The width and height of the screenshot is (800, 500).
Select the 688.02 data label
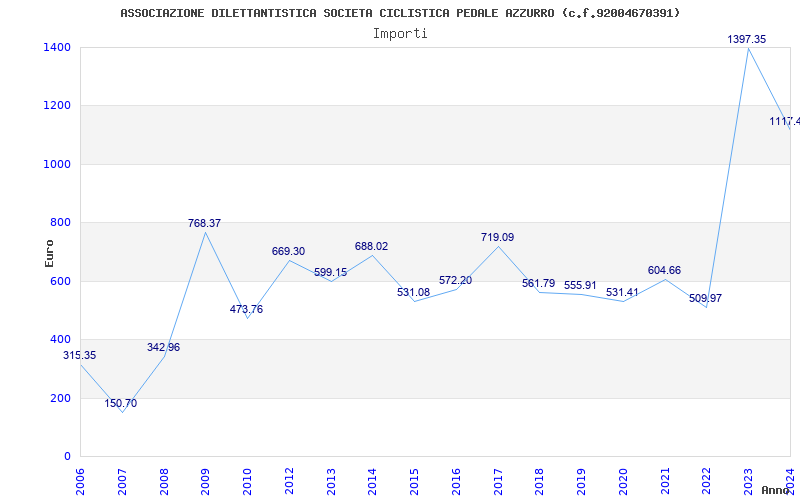(x=371, y=246)
